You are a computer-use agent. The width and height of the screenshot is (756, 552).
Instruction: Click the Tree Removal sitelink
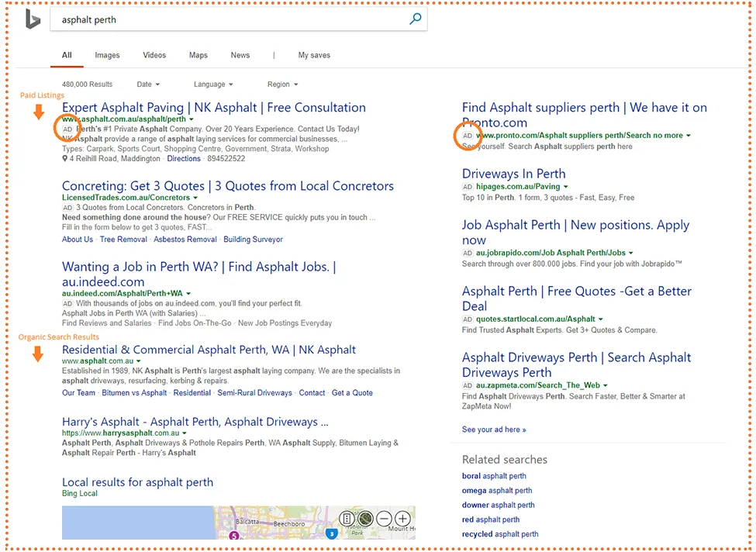point(123,239)
